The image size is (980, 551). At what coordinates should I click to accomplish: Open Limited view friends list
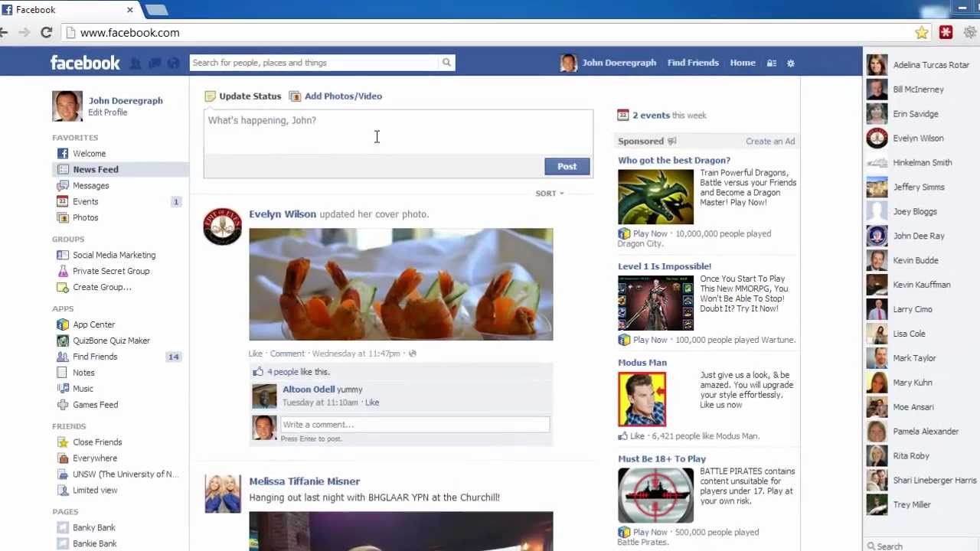(x=95, y=491)
